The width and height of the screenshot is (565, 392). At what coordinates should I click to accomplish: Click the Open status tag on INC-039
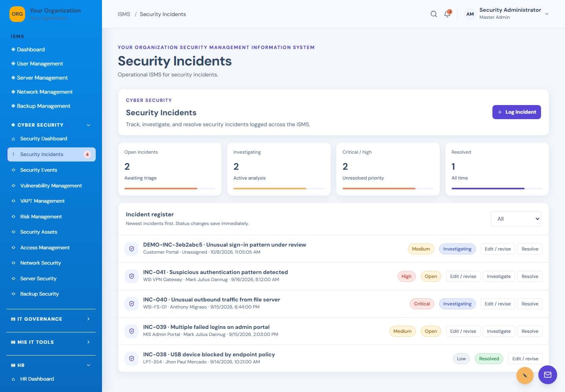point(430,331)
